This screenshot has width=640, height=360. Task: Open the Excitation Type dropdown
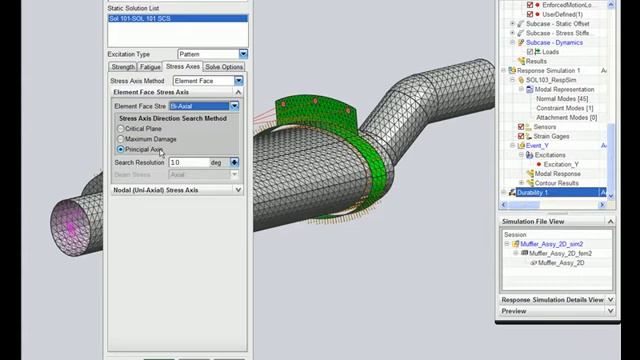pyautogui.click(x=243, y=54)
